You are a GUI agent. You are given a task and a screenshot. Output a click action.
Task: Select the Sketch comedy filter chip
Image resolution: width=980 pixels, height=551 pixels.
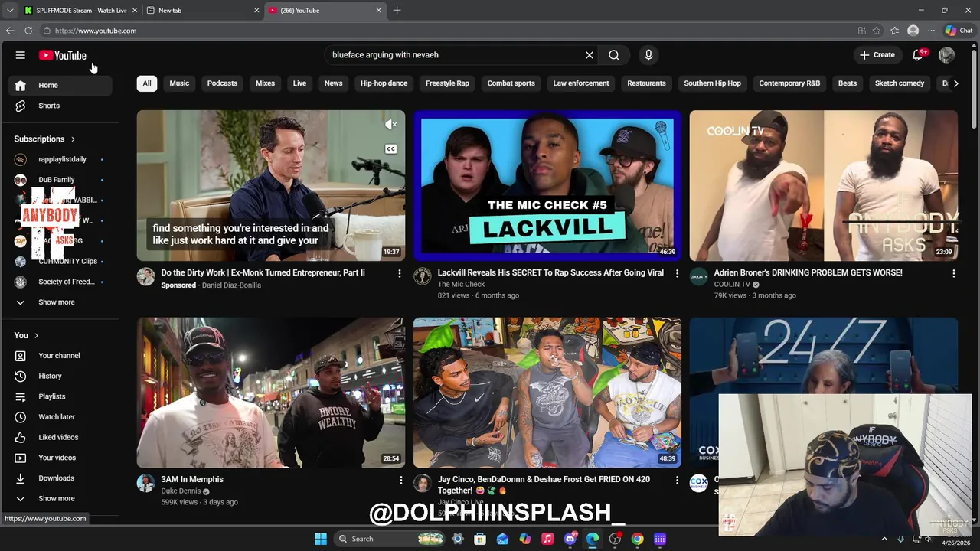coord(900,83)
